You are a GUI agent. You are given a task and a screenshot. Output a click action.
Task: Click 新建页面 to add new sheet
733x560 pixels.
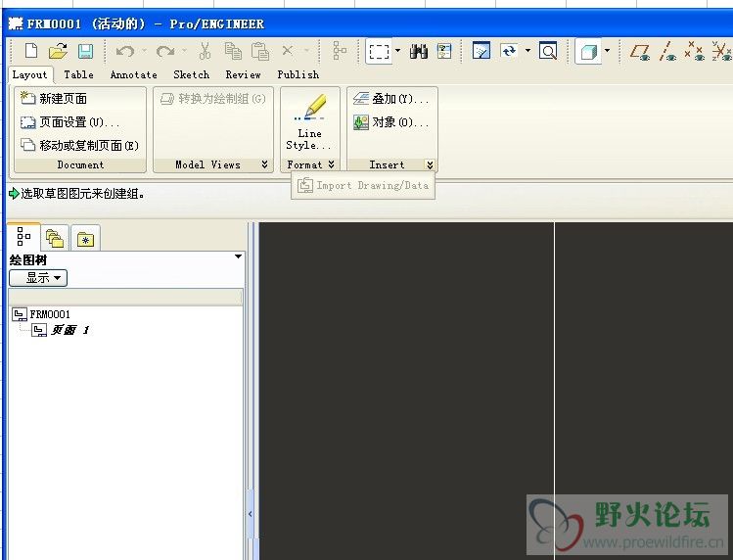pos(54,98)
